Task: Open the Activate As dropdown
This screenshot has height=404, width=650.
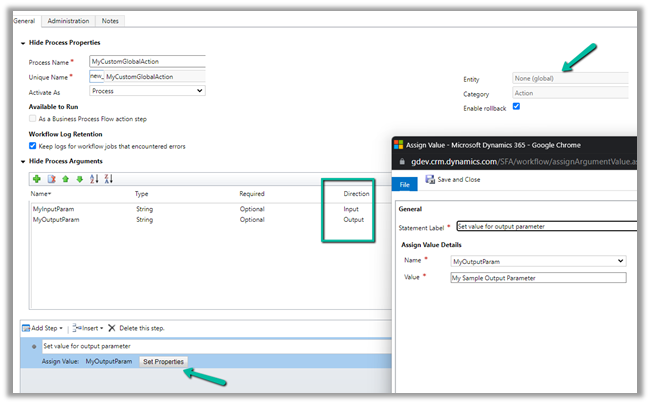Action: point(147,90)
